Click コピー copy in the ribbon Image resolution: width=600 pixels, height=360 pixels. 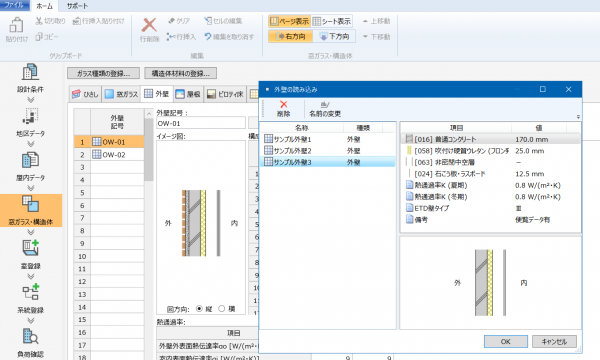(x=47, y=37)
